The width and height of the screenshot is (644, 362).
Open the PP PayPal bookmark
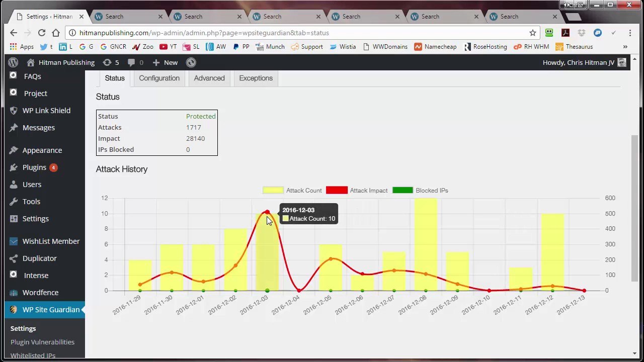(240, 47)
